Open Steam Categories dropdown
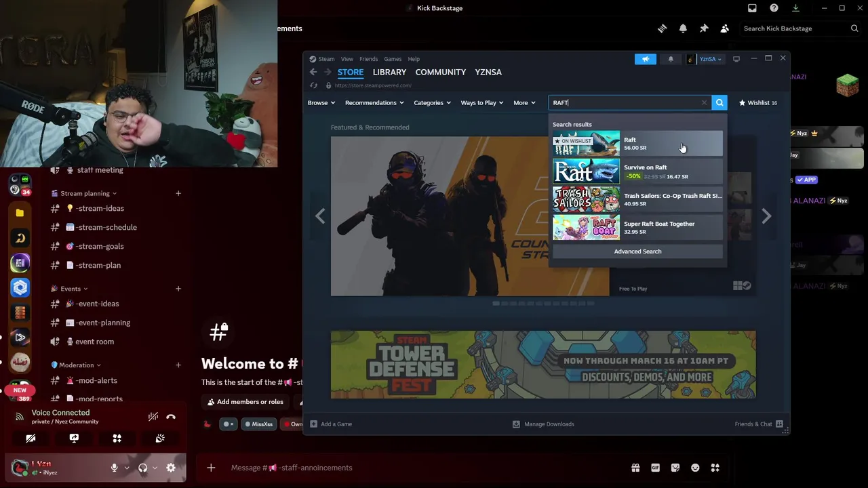 pos(433,102)
